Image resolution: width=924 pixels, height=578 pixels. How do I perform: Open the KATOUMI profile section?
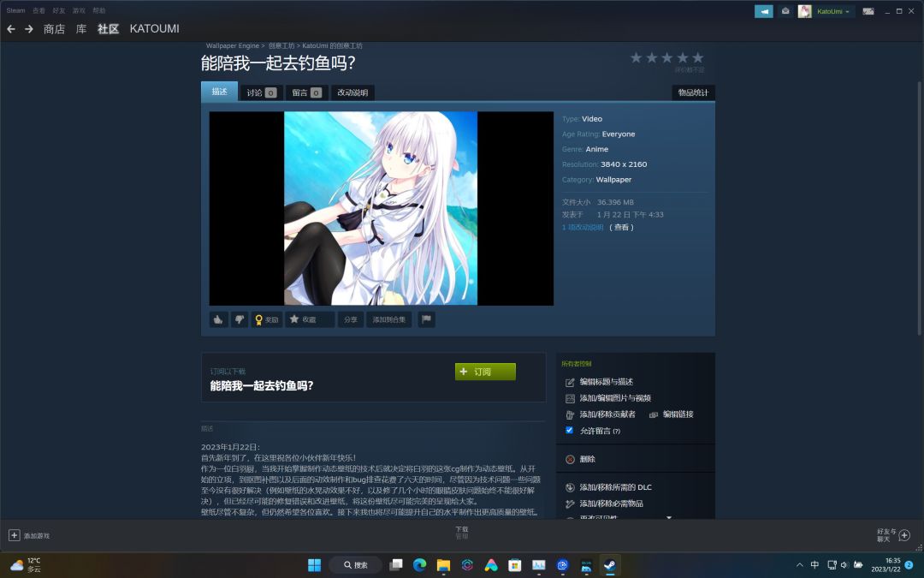point(154,29)
